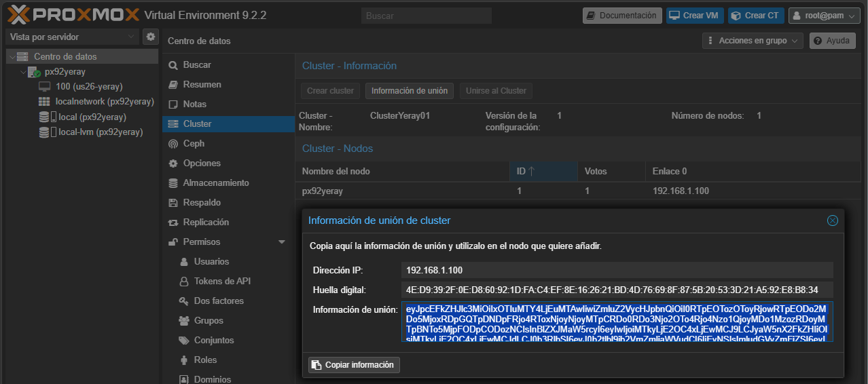The height and width of the screenshot is (384, 868).
Task: Click the Nombre del nodo column header
Action: pyautogui.click(x=402, y=172)
